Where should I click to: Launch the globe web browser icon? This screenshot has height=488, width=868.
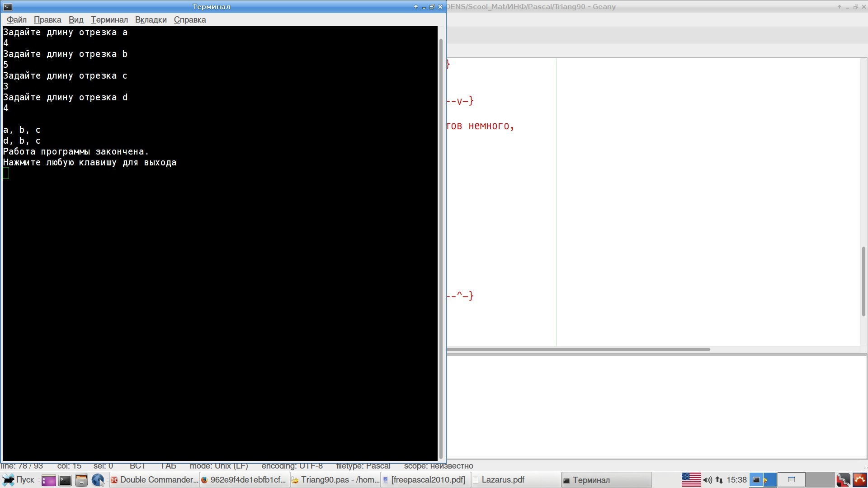click(x=98, y=480)
